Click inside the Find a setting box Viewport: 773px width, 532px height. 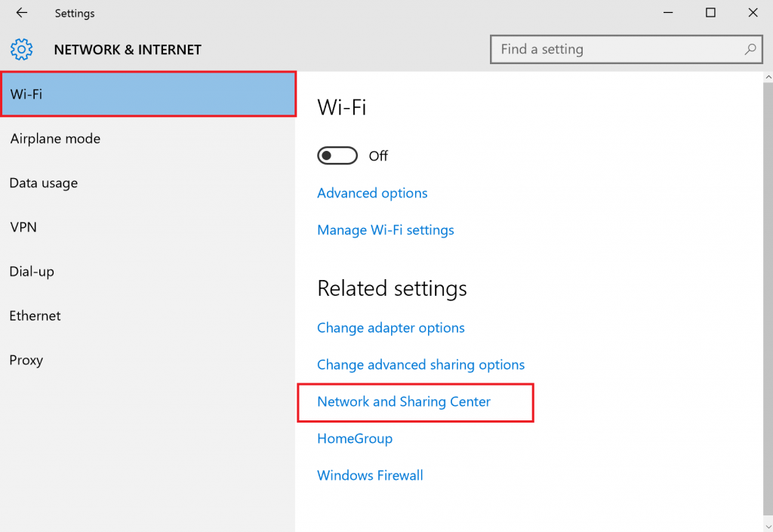pyautogui.click(x=604, y=49)
